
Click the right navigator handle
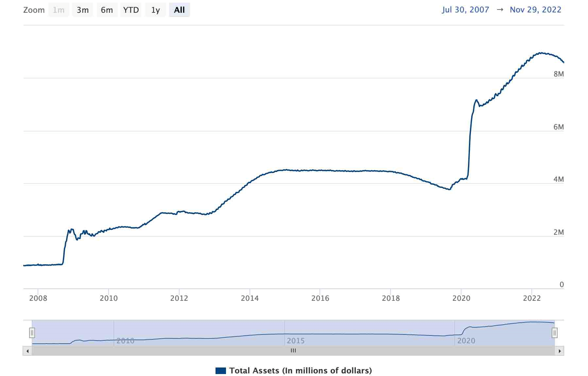click(x=554, y=333)
